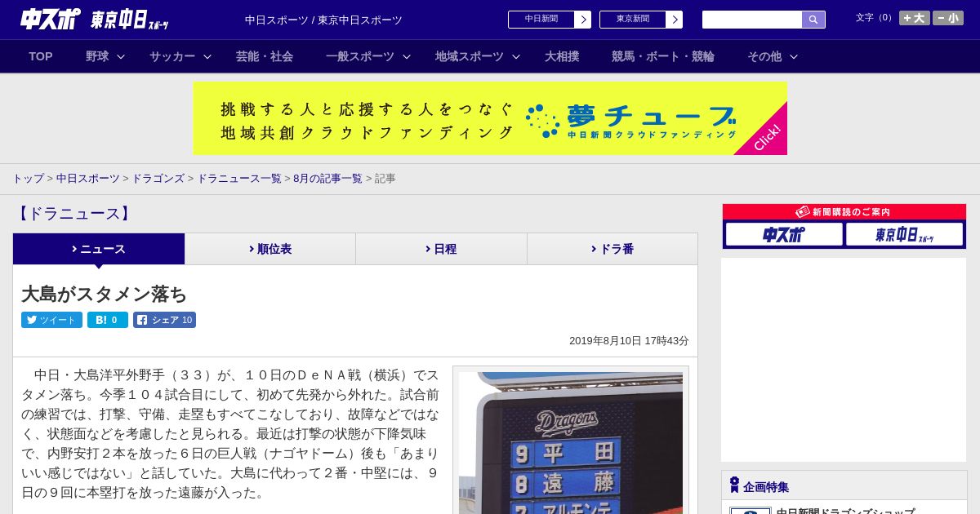Open the 中日新聞 link button

[x=541, y=20]
